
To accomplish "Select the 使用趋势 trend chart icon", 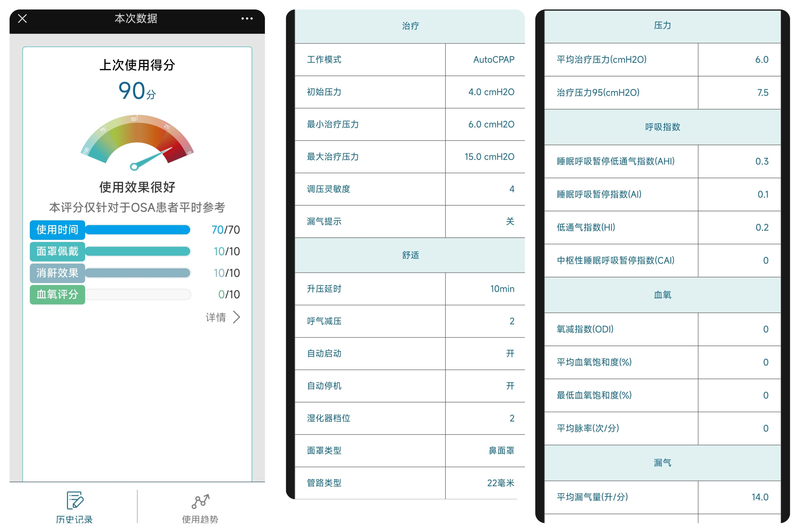I will [x=200, y=501].
